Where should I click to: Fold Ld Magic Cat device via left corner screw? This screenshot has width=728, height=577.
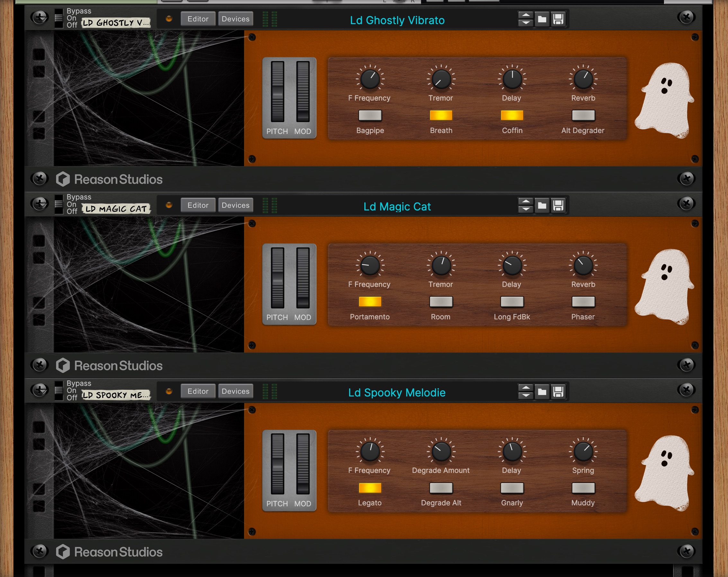tap(40, 204)
